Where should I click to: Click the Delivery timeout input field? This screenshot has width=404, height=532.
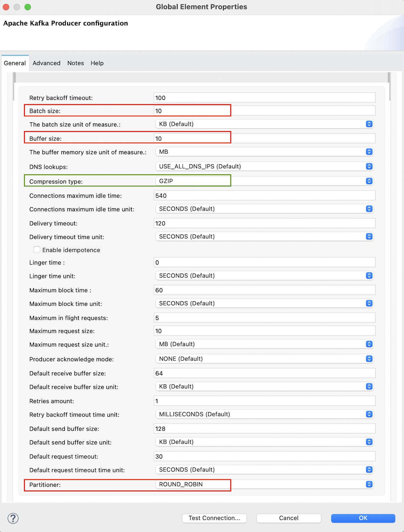[x=264, y=223]
